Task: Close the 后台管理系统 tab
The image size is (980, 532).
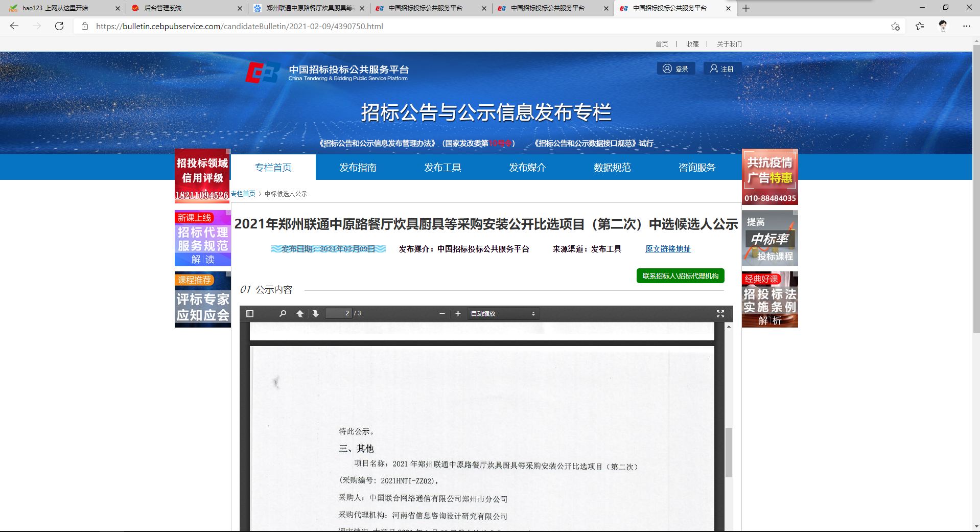Action: [x=240, y=8]
